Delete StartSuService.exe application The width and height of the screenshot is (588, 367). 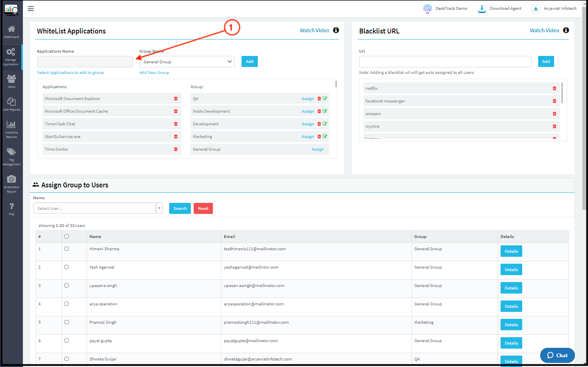(176, 136)
